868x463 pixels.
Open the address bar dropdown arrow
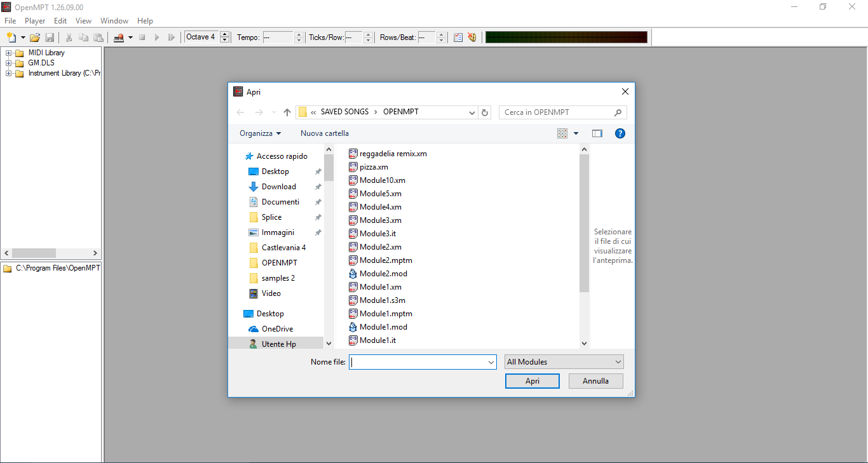[472, 112]
